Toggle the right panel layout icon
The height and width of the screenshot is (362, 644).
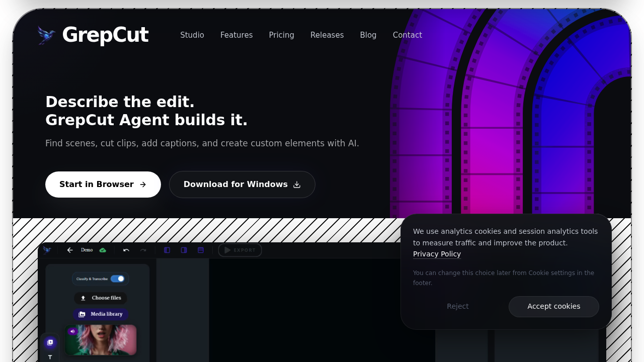(x=184, y=250)
